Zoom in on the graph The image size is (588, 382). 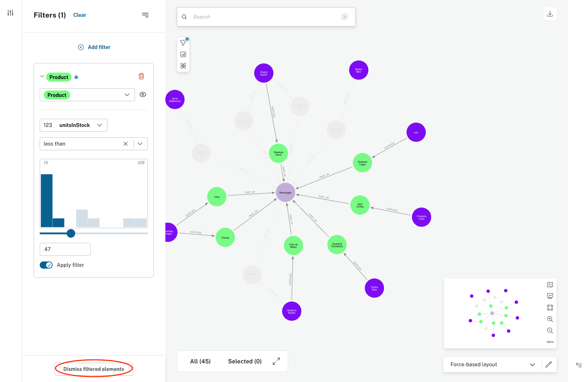(x=550, y=319)
